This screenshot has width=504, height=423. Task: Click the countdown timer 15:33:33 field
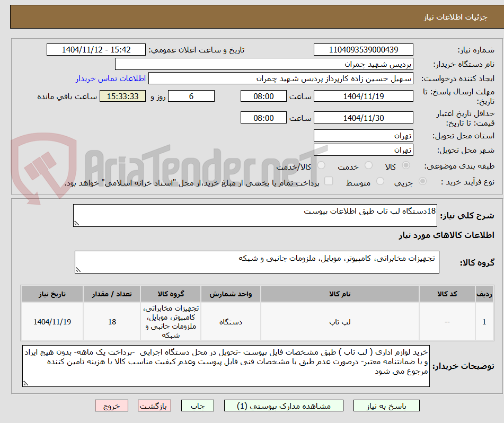click(x=122, y=96)
